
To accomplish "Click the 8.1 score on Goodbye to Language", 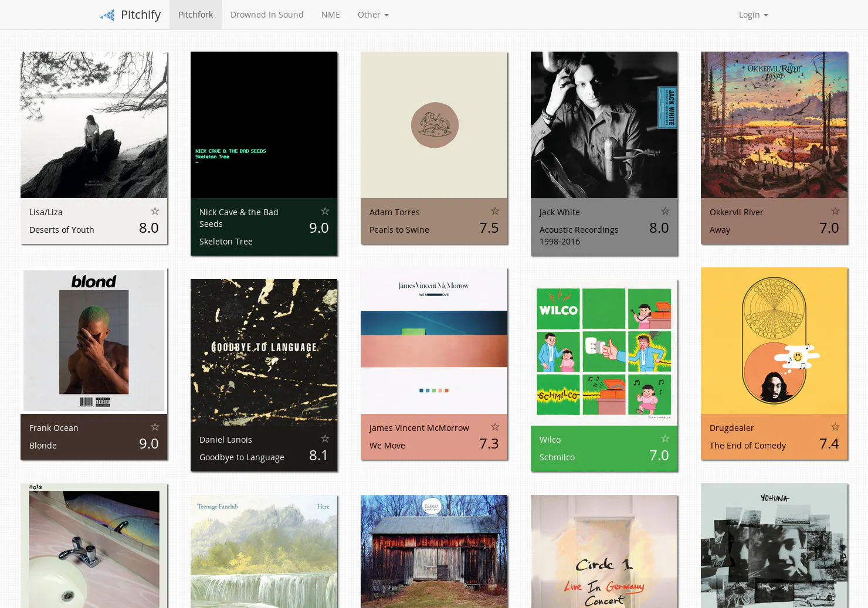I will pyautogui.click(x=319, y=456).
